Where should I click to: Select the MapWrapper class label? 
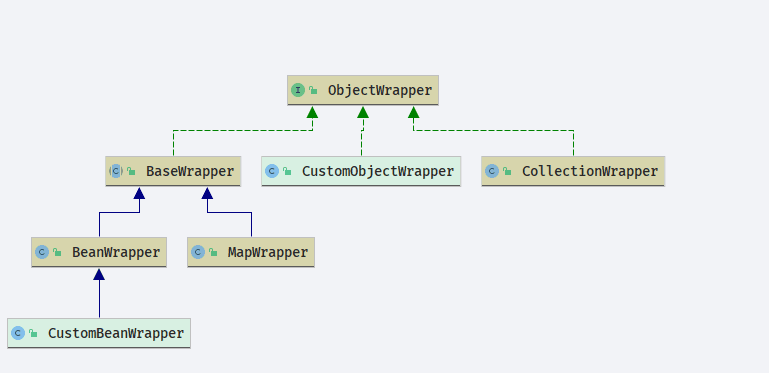coord(268,252)
